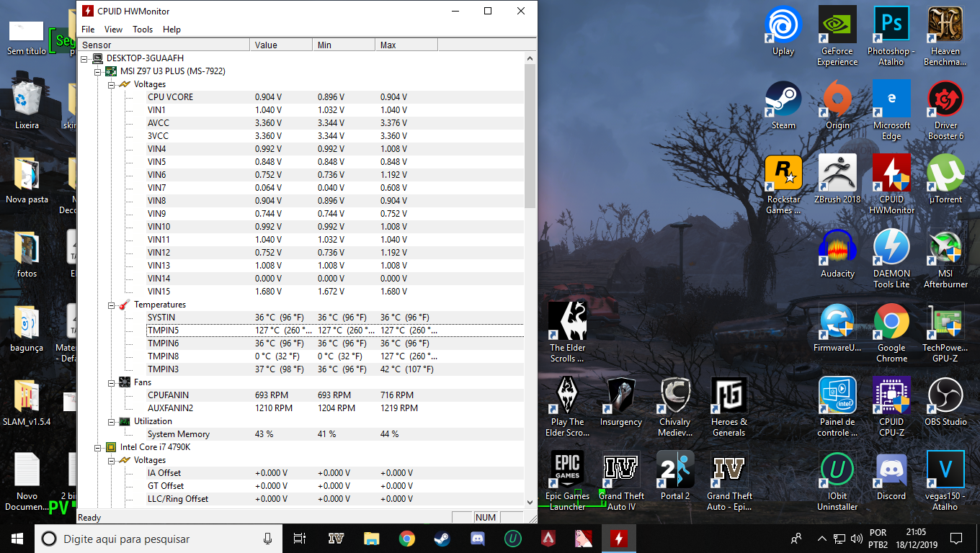
Task: Click the scrollbar up arrow in HWMonitor
Action: click(x=530, y=58)
